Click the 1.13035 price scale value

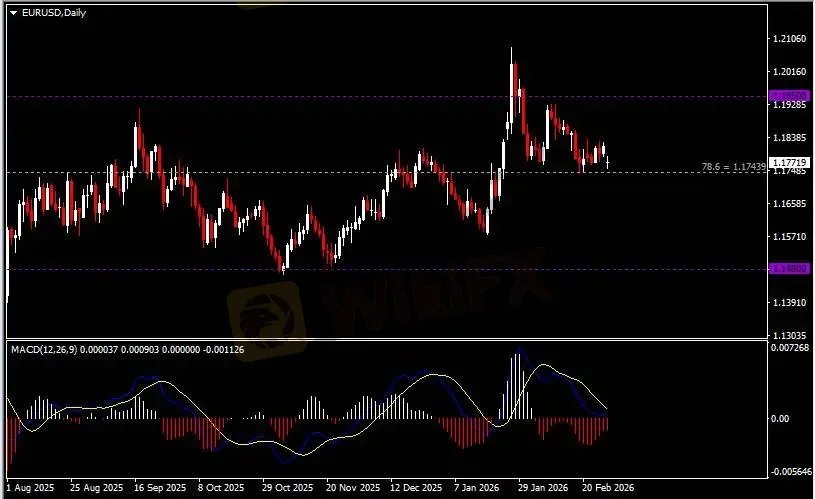[789, 335]
